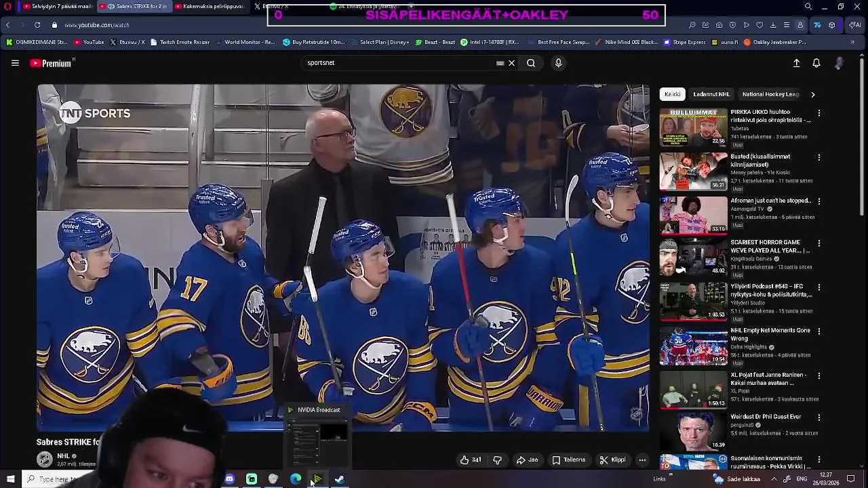The width and height of the screenshot is (868, 488).
Task: Click the search magnifier button
Action: (531, 63)
